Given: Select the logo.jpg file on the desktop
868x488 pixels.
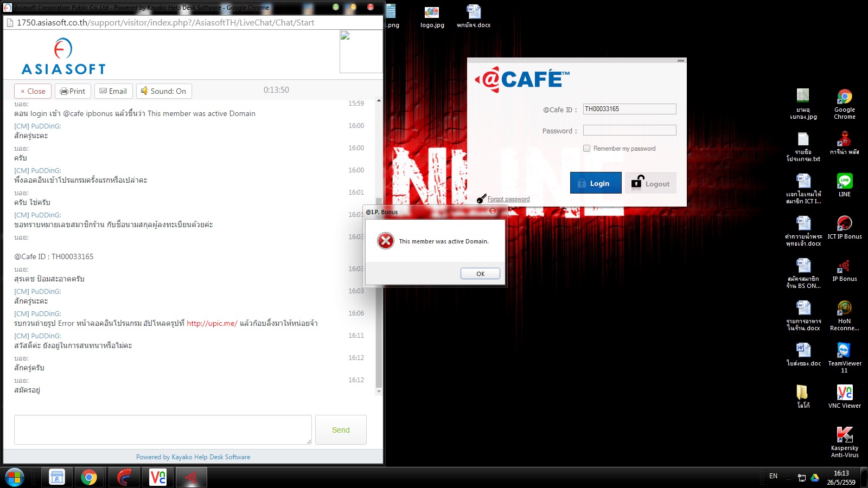Looking at the screenshot, I should point(432,16).
